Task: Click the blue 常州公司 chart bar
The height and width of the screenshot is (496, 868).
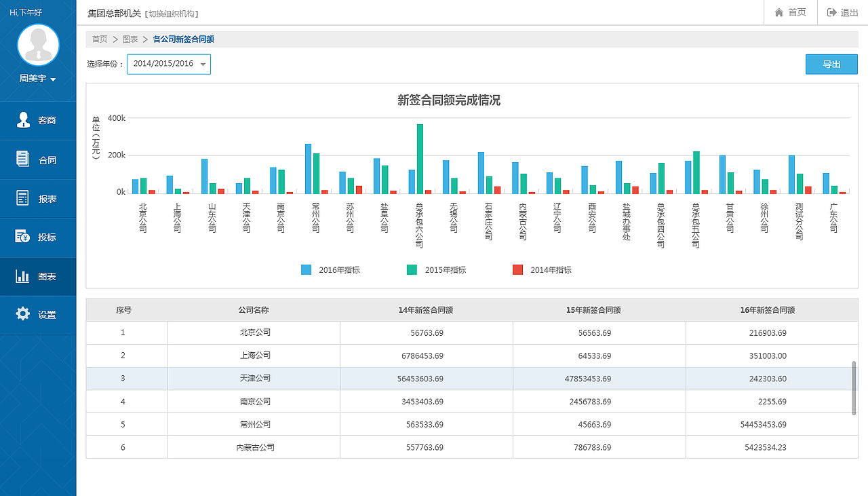Action: pos(308,169)
